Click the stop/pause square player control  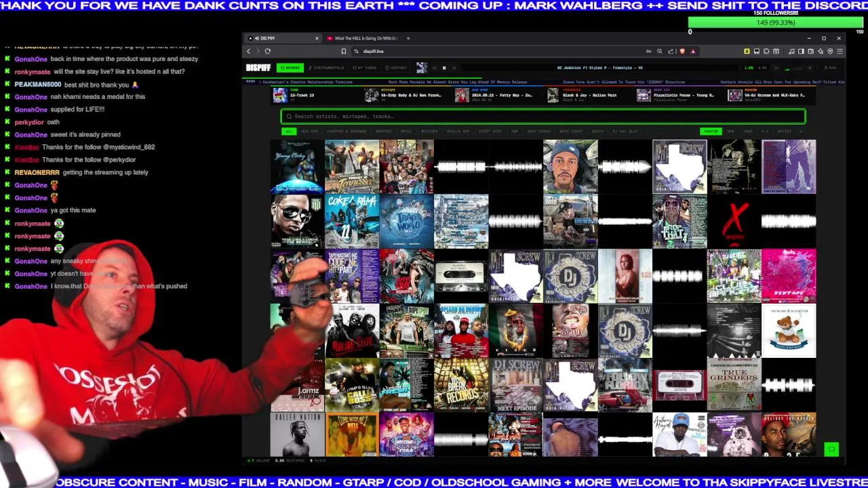[444, 68]
